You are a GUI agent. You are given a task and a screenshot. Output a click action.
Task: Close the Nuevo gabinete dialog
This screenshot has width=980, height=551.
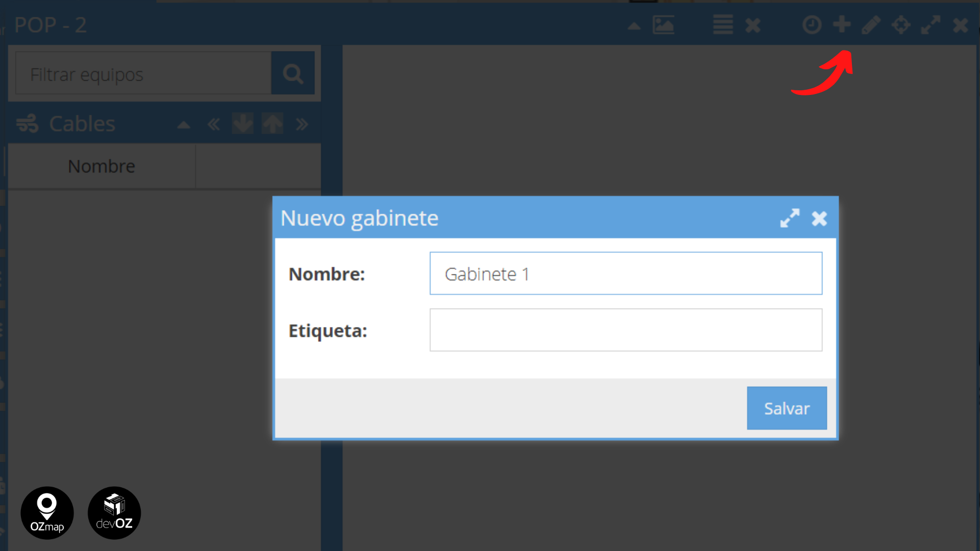point(819,218)
